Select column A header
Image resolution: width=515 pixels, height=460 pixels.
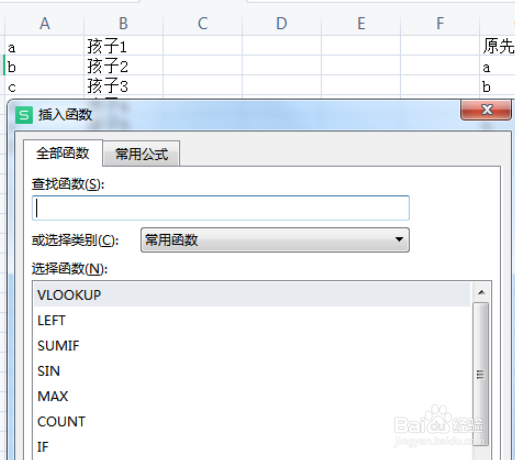pos(44,23)
